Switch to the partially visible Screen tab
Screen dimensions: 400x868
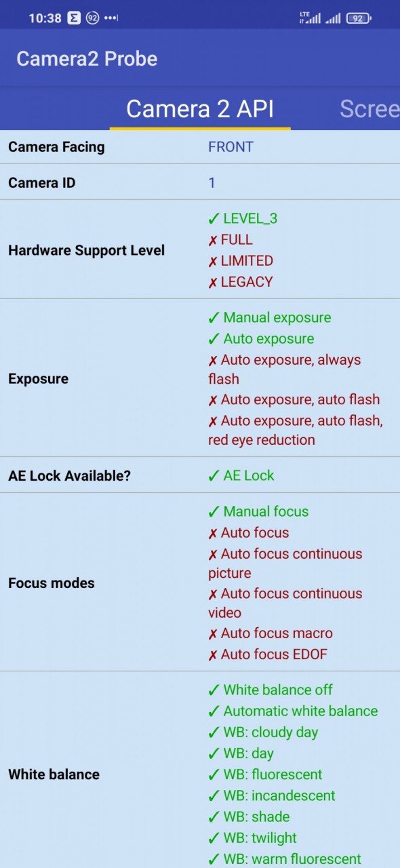click(x=369, y=108)
